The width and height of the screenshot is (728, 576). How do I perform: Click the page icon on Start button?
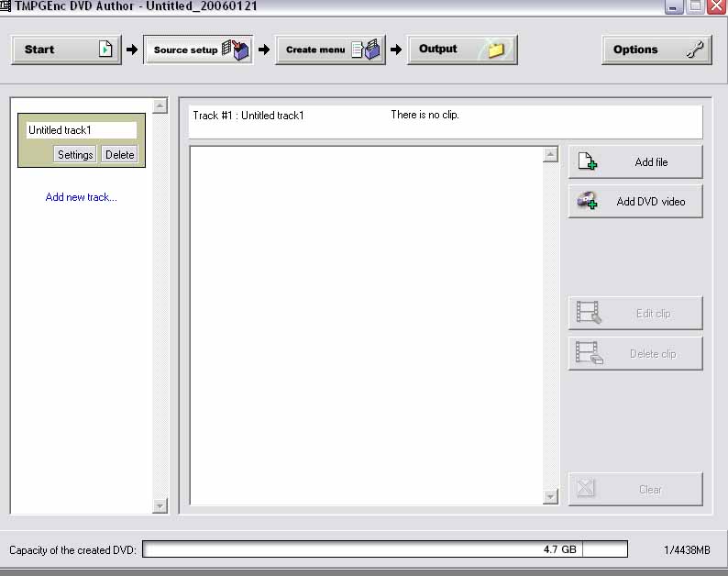(x=105, y=49)
